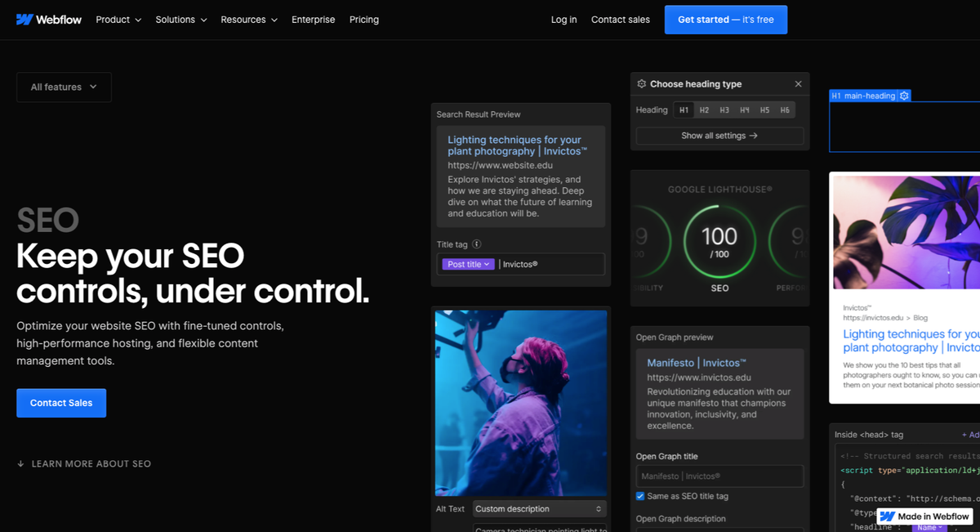The width and height of the screenshot is (980, 532).
Task: Click the Lighting techniques search result title
Action: point(517,145)
